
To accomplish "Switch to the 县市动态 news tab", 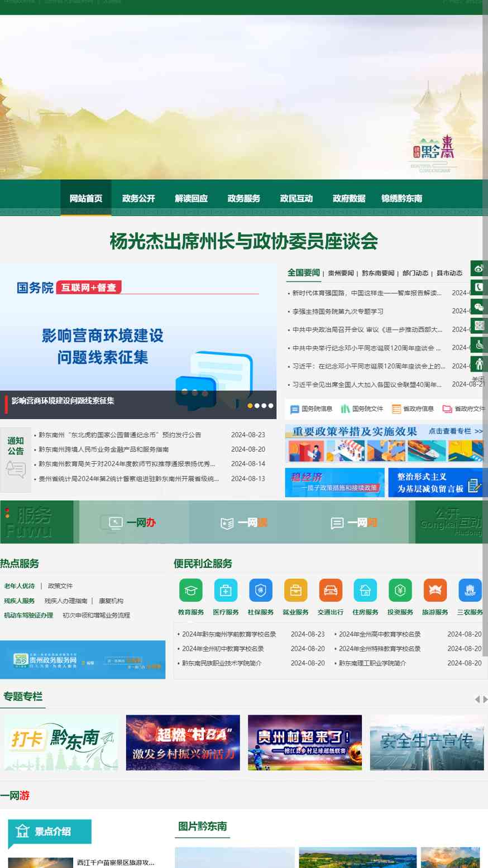I will pos(449,273).
